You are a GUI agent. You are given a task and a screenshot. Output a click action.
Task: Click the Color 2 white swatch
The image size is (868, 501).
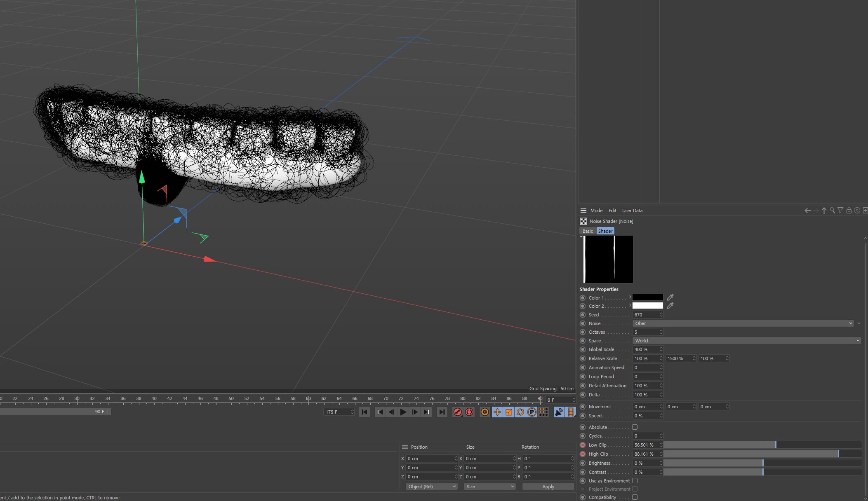648,306
